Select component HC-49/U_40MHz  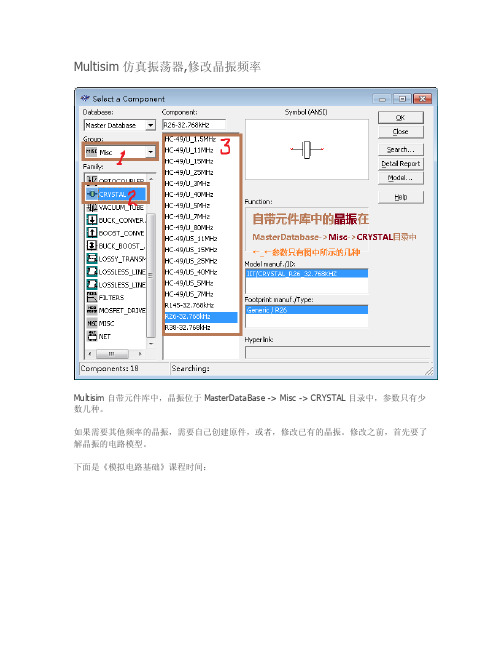pos(189,194)
